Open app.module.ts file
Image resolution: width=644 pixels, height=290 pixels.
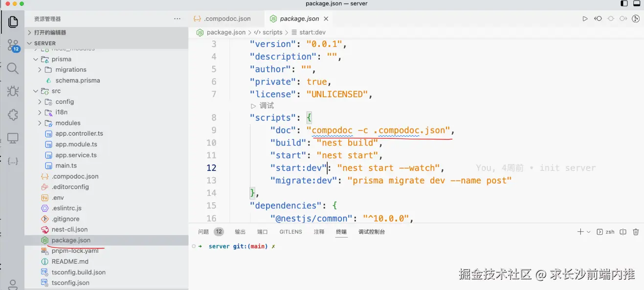coord(76,145)
